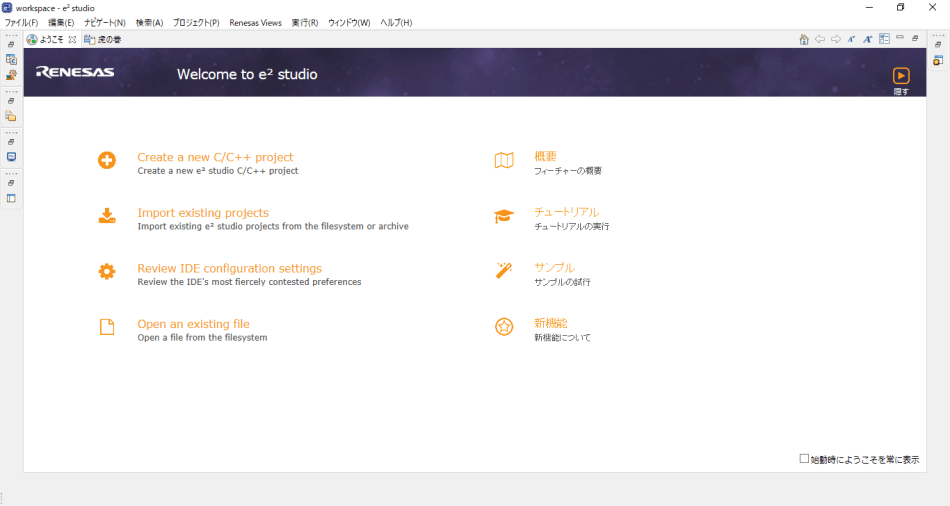Open the C project view icon in left trim
The width and height of the screenshot is (950, 506).
point(11,59)
